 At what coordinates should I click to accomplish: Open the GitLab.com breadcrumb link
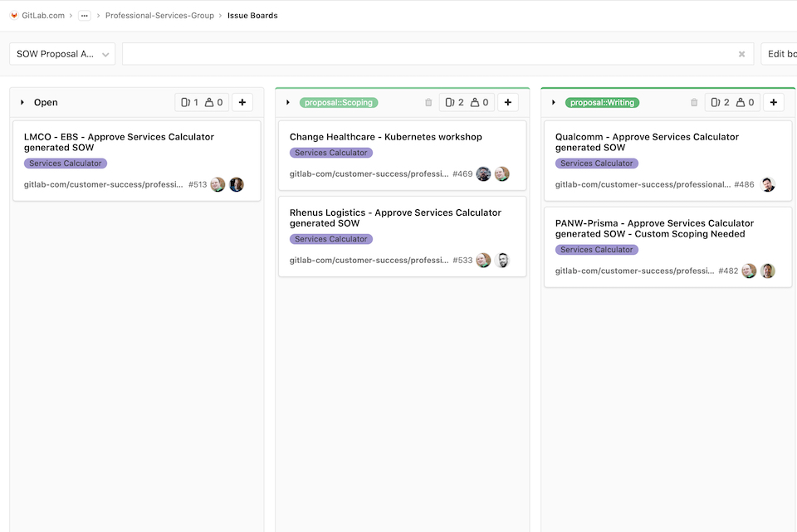[43, 15]
